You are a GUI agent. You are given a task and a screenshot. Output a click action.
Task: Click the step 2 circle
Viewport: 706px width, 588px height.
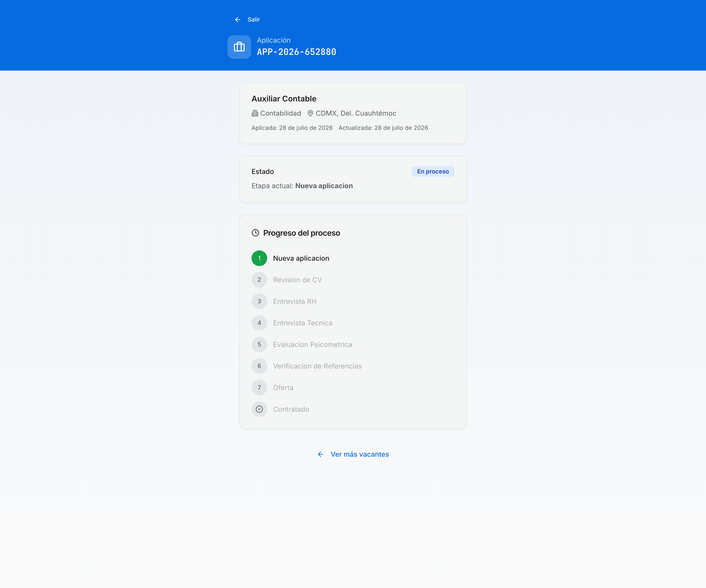click(259, 280)
